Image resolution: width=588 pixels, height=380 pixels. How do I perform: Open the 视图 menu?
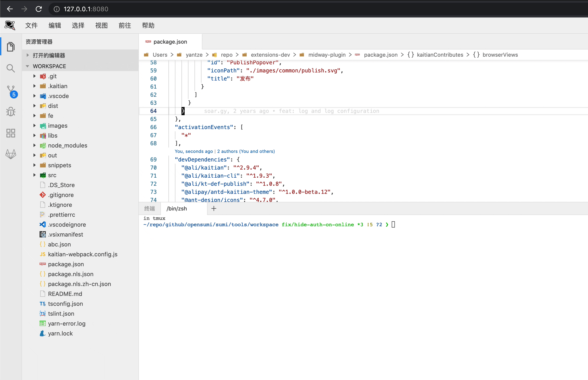coord(101,26)
